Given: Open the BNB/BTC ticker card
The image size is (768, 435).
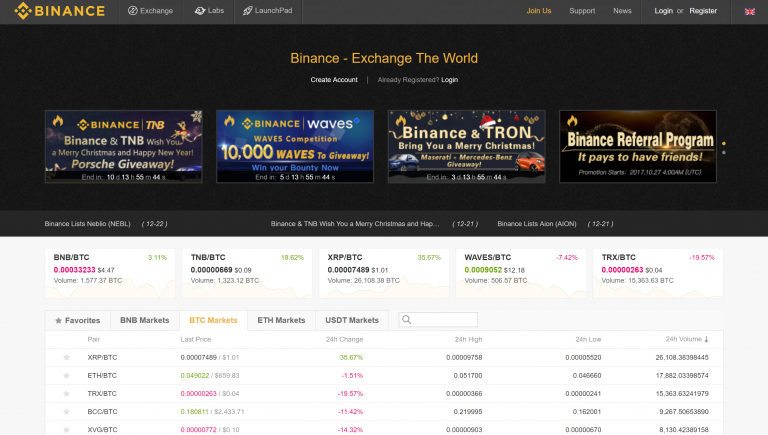Looking at the screenshot, I should [110, 273].
